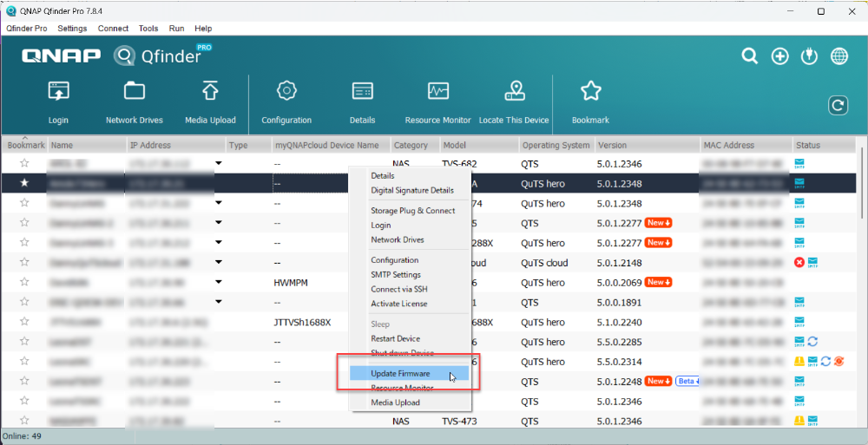This screenshot has height=445, width=868.
Task: Open the Tools menu in the menu bar
Action: [x=148, y=29]
